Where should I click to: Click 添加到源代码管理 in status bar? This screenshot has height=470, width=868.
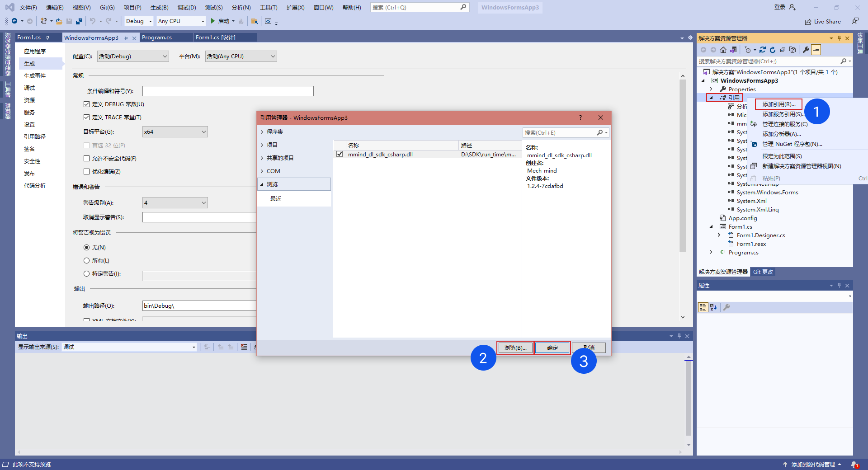pos(813,464)
